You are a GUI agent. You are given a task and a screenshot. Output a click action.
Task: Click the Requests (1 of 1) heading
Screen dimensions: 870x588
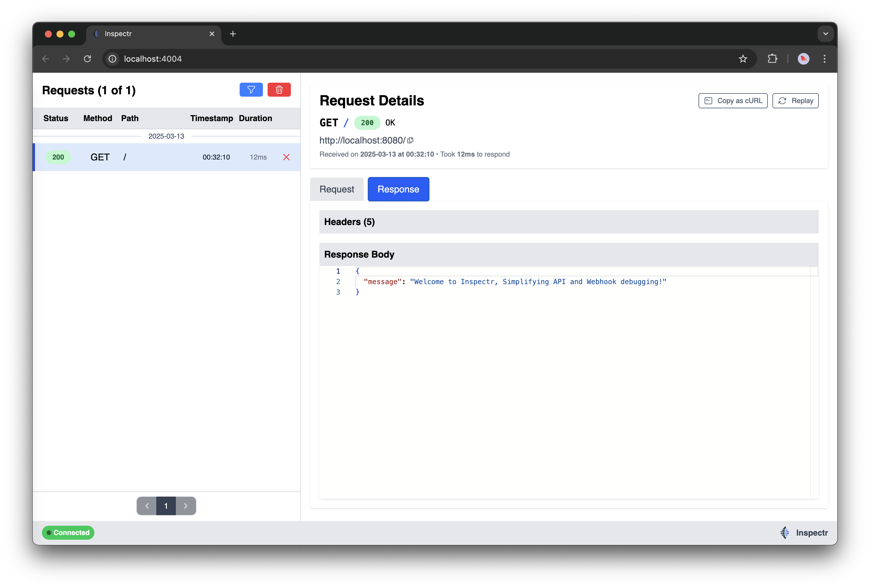tap(89, 90)
